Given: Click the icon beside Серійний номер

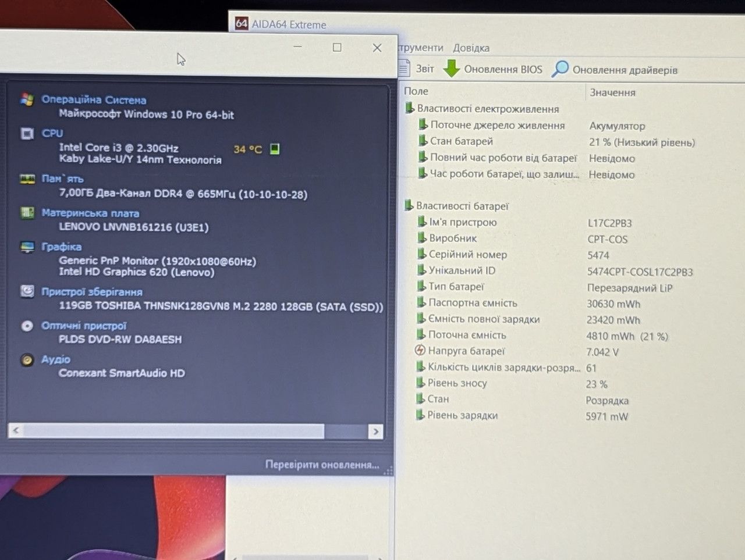Looking at the screenshot, I should pyautogui.click(x=422, y=254).
